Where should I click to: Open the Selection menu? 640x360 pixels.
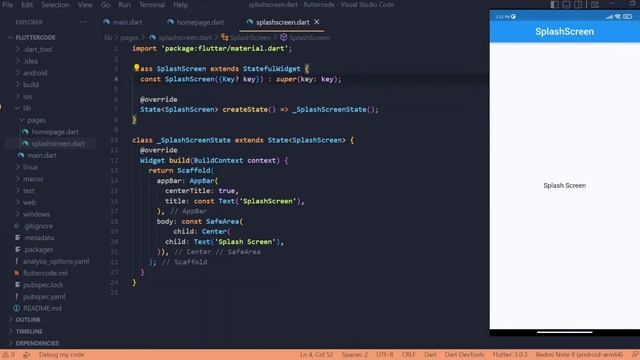pos(55,5)
